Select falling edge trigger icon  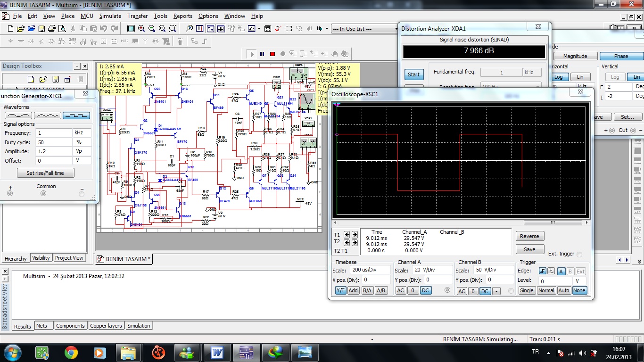pyautogui.click(x=550, y=271)
